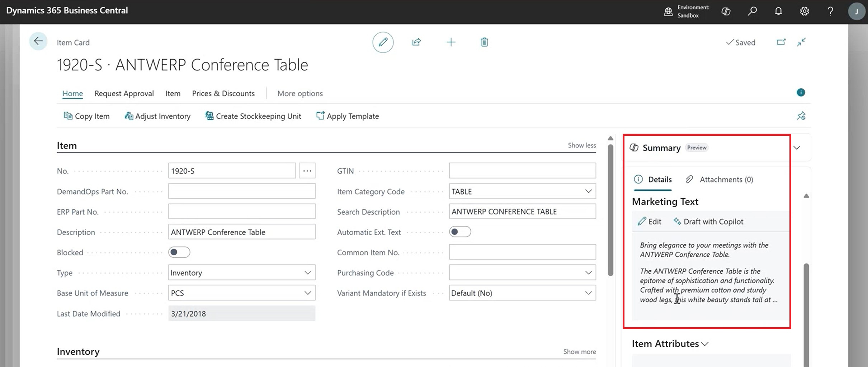Open the Type dropdown
This screenshot has width=868, height=367.
point(307,273)
